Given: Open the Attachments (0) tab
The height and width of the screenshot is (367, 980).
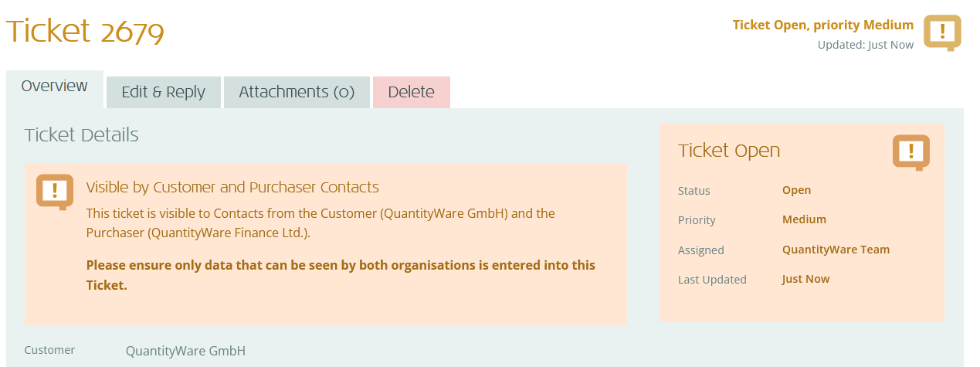Looking at the screenshot, I should [297, 92].
